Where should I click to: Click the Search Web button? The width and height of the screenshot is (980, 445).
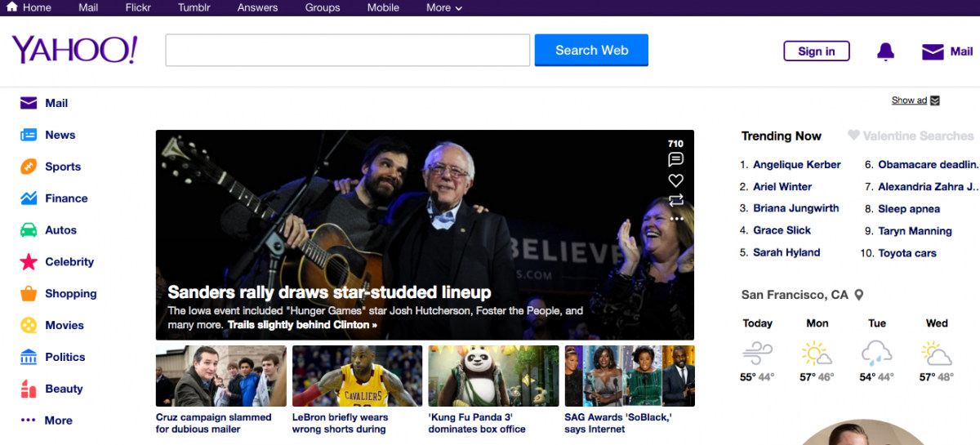(591, 50)
